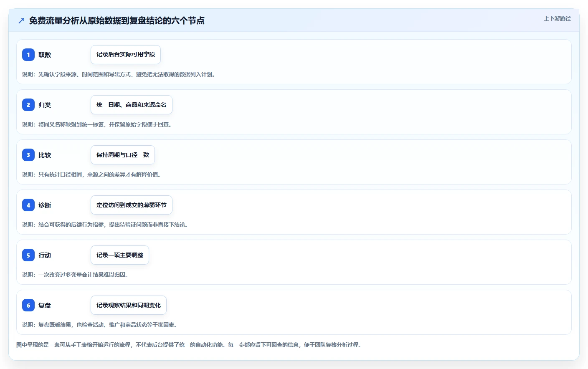The height and width of the screenshot is (369, 588).
Task: Click the 记录观察结果和同期变化 chip
Action: tap(129, 305)
